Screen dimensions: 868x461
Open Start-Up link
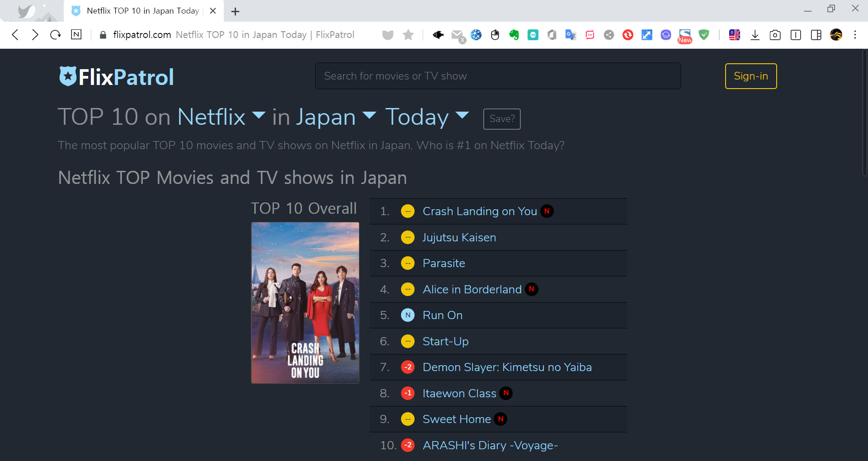(446, 341)
